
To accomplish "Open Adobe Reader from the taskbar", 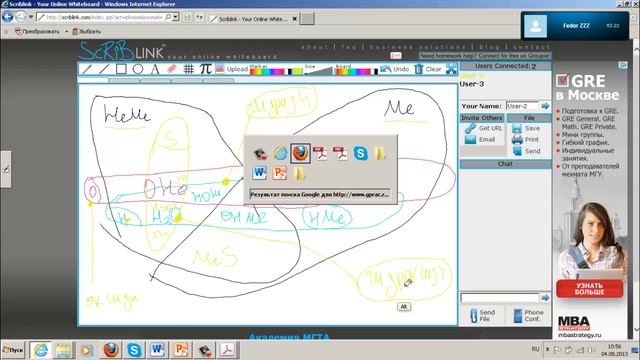I will pyautogui.click(x=227, y=350).
